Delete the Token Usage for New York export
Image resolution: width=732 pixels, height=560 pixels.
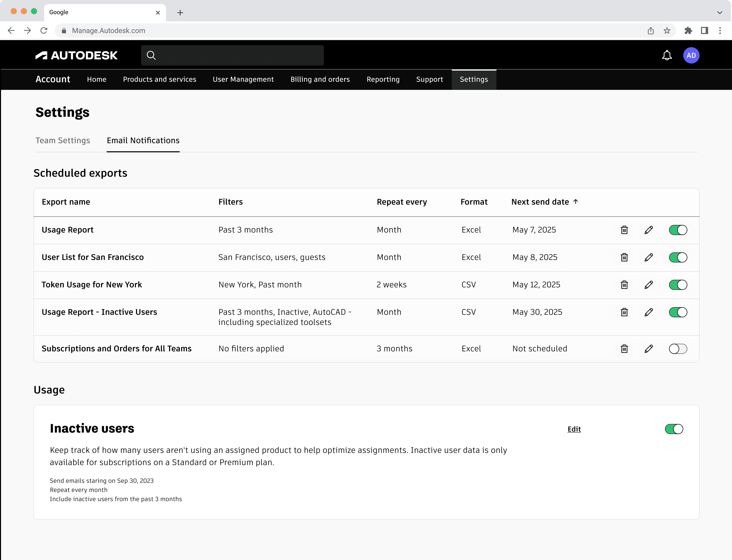[x=624, y=285]
